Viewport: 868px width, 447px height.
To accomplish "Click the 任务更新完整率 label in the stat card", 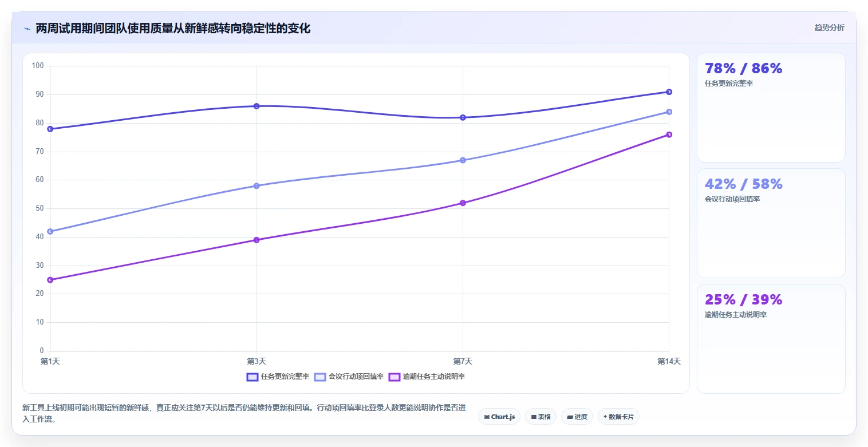I will [729, 84].
